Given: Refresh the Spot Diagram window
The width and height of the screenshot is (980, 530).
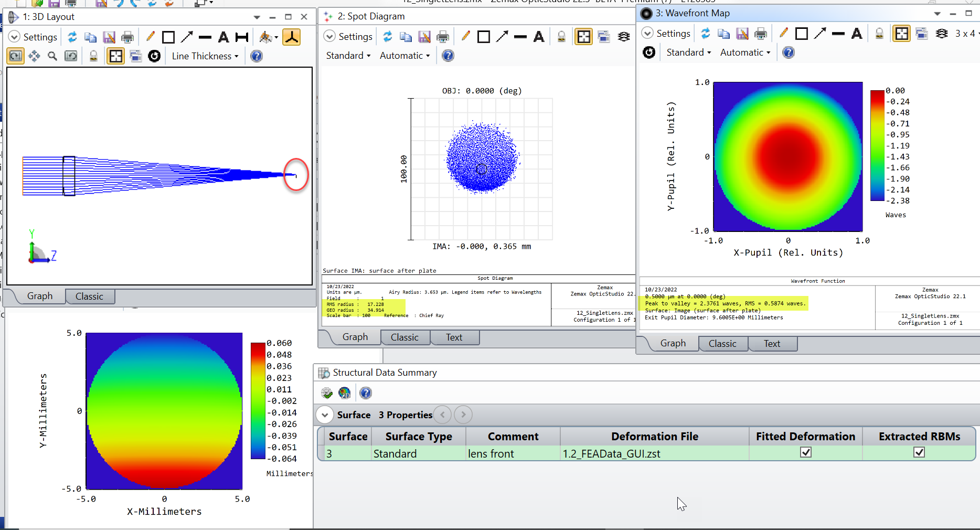Looking at the screenshot, I should tap(388, 36).
